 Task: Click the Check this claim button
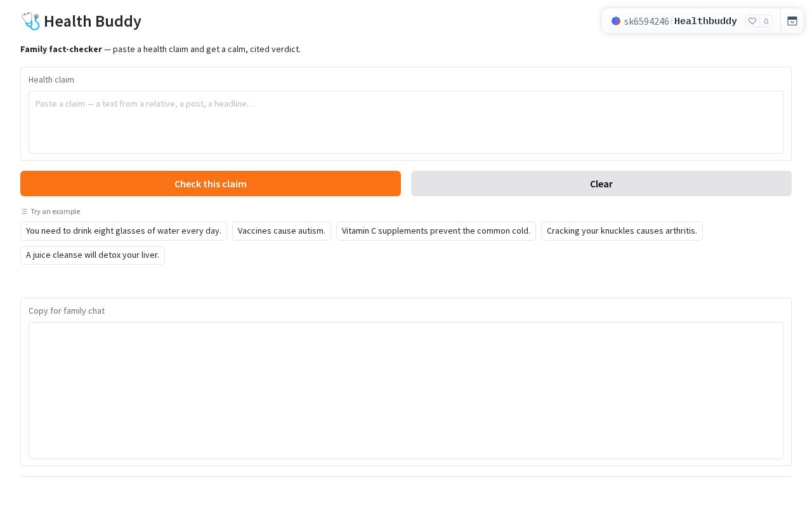pyautogui.click(x=211, y=184)
